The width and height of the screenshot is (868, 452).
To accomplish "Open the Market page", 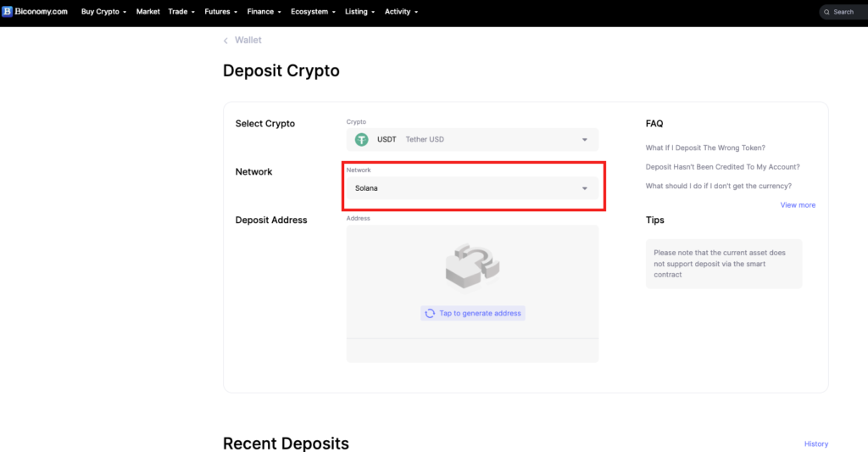I will tap(147, 12).
